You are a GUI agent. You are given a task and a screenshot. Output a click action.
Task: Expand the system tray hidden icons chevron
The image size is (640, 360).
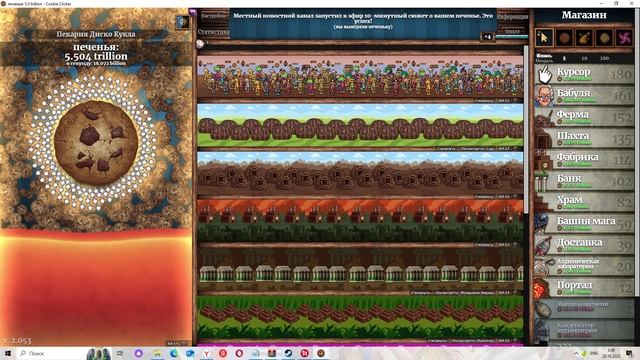tap(576, 353)
